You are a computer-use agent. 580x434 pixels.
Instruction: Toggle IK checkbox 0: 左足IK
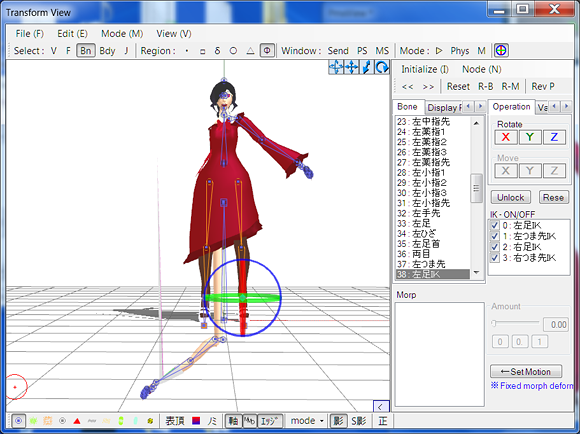point(495,225)
